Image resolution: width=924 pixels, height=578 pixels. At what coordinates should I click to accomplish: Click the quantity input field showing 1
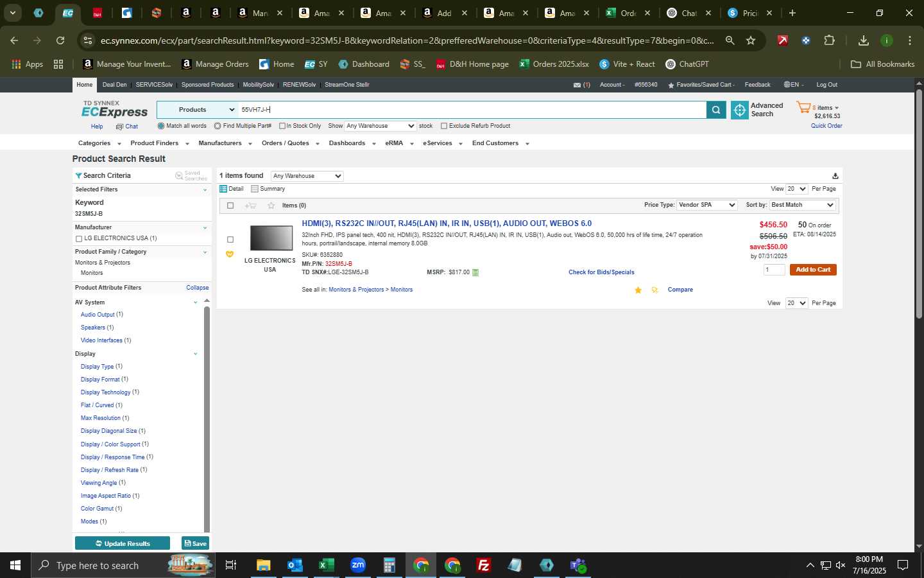(774, 270)
